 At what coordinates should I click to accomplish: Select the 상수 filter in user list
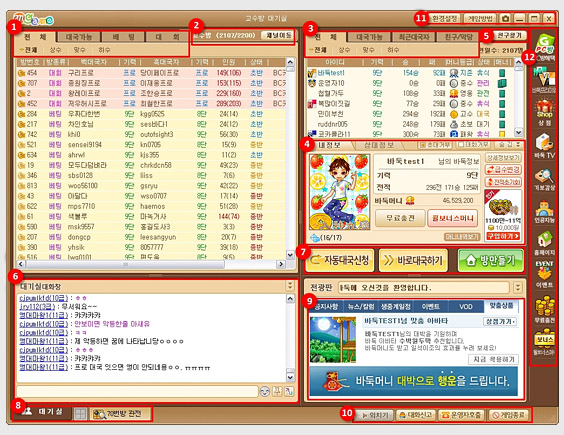344,50
